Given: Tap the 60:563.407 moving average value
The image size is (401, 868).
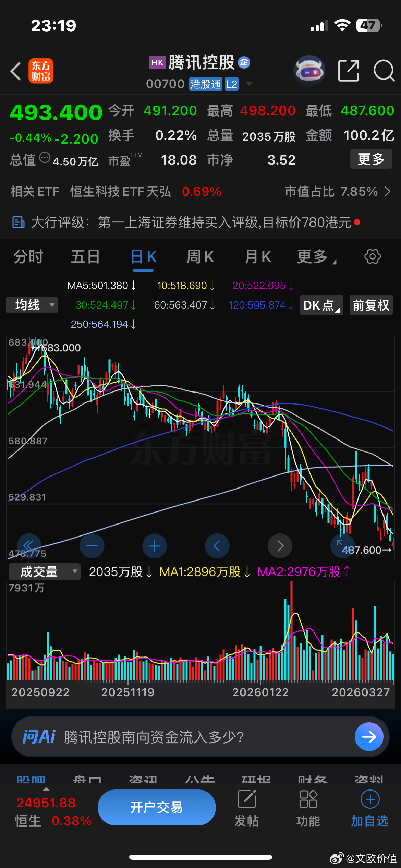Looking at the screenshot, I should 184,305.
